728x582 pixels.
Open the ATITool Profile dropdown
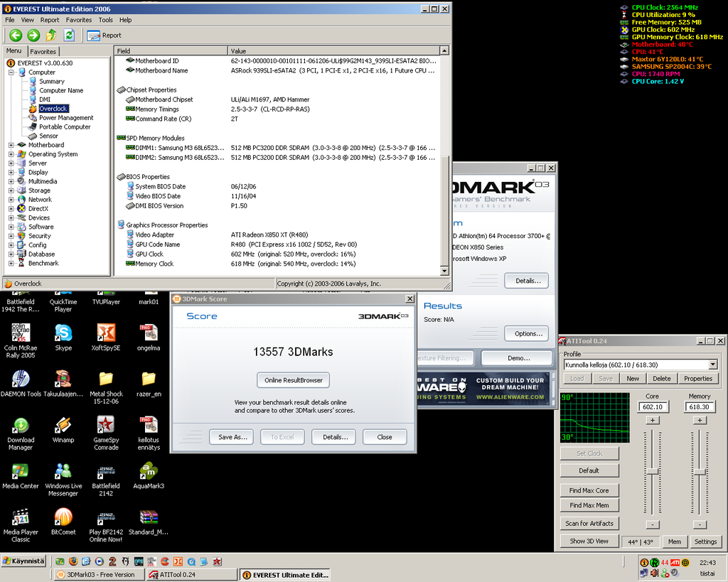712,365
